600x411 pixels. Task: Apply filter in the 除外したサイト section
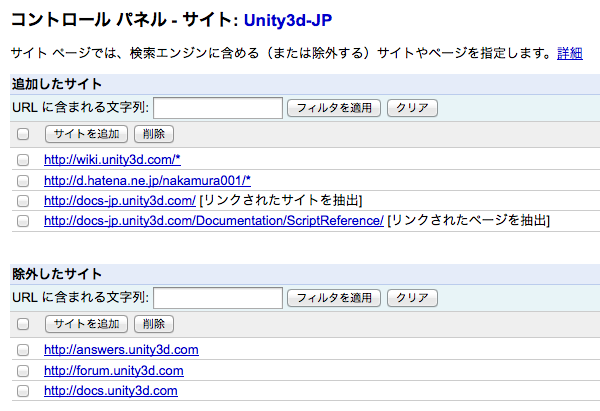click(x=334, y=298)
